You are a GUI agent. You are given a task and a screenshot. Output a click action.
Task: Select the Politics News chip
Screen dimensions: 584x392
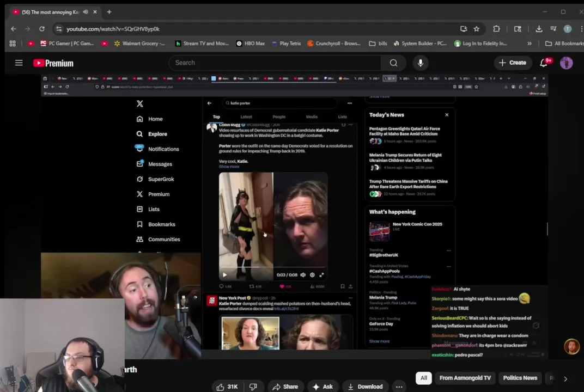pyautogui.click(x=520, y=378)
